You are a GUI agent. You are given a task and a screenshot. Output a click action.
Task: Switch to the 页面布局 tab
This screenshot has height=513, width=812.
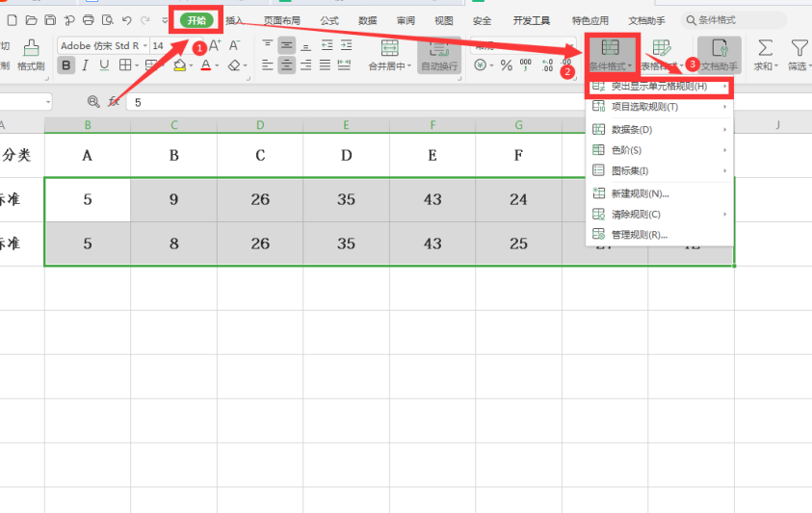281,21
